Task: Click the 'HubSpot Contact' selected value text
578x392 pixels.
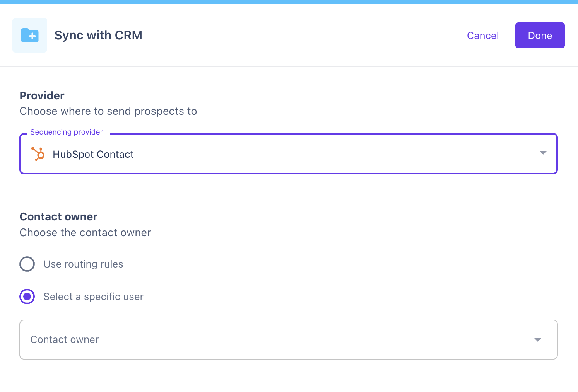Action: (x=93, y=154)
